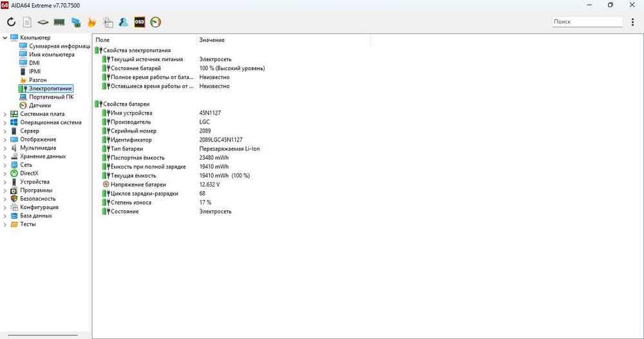Click the blue user silhouette toolbar icon

[x=123, y=22]
